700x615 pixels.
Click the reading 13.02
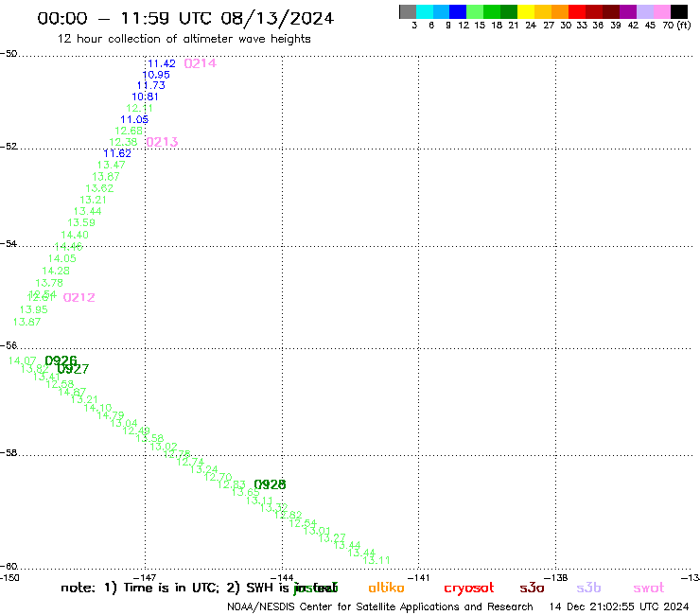(x=164, y=447)
